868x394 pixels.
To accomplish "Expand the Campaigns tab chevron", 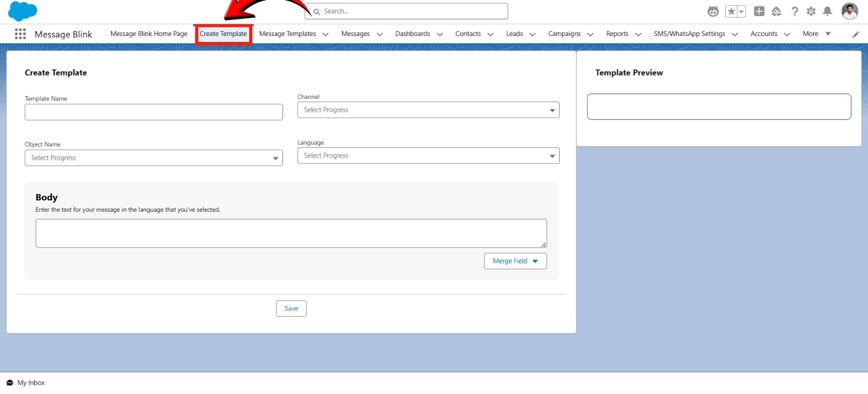I will pos(590,34).
